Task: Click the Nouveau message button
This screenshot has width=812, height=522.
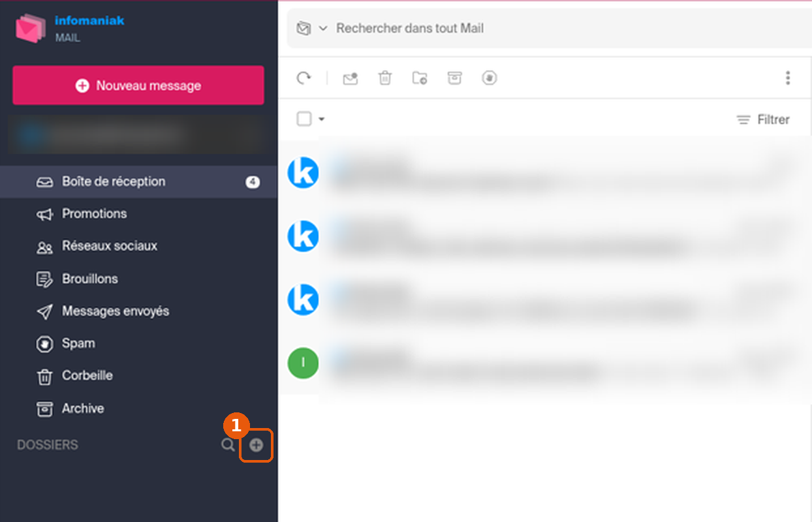Action: pyautogui.click(x=138, y=85)
